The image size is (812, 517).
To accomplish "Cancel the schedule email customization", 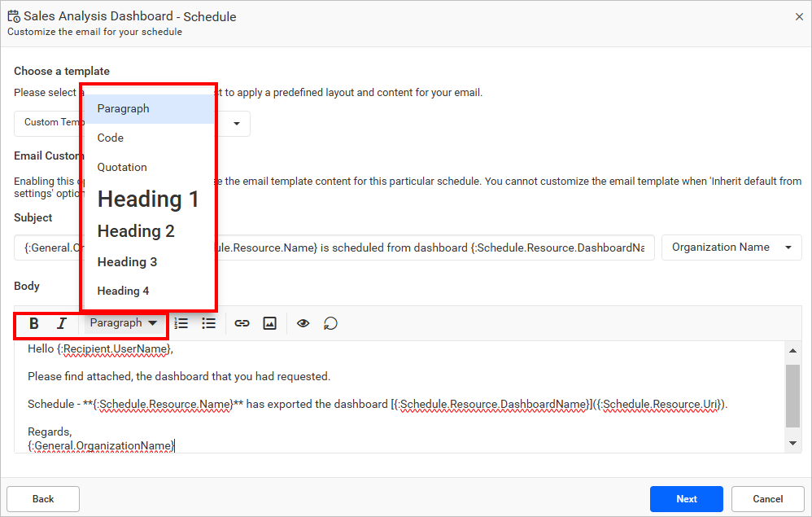I will click(766, 499).
